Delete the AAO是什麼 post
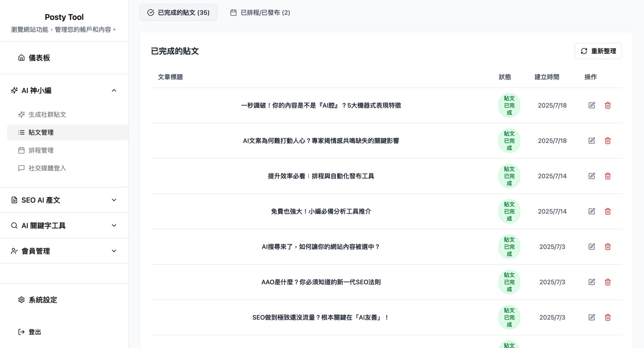Viewport: 644px width, 348px height. click(x=608, y=282)
